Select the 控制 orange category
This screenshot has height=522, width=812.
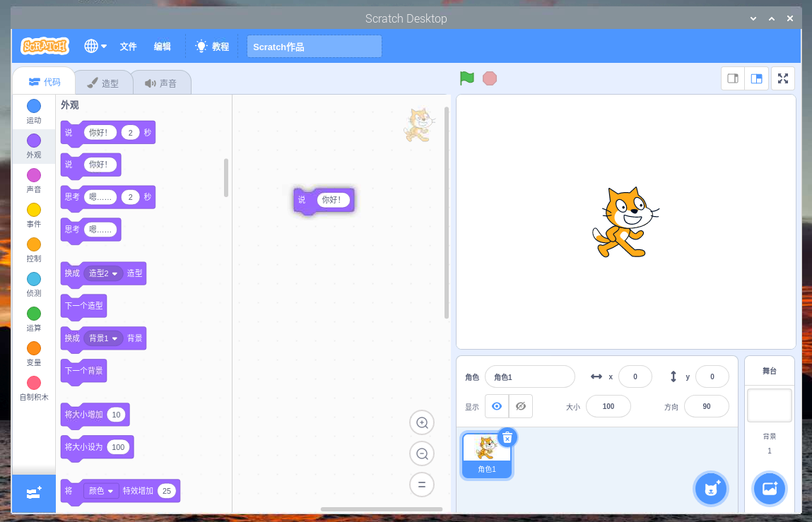pyautogui.click(x=34, y=249)
